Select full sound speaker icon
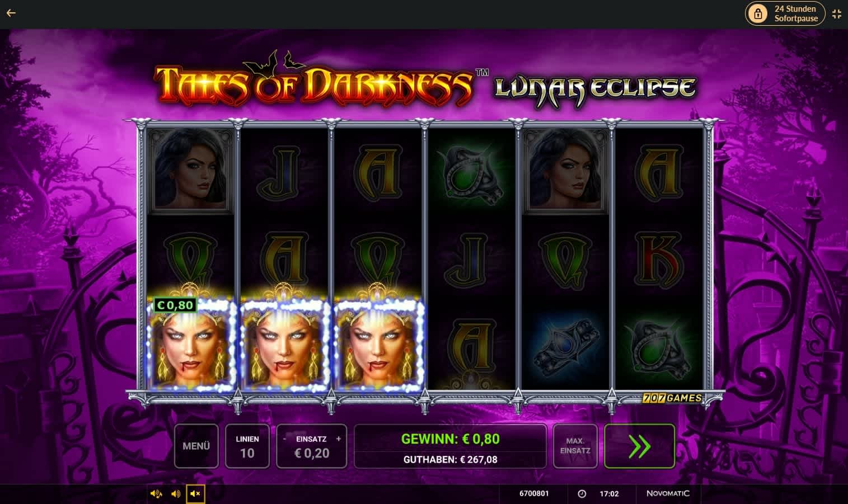 tap(156, 494)
